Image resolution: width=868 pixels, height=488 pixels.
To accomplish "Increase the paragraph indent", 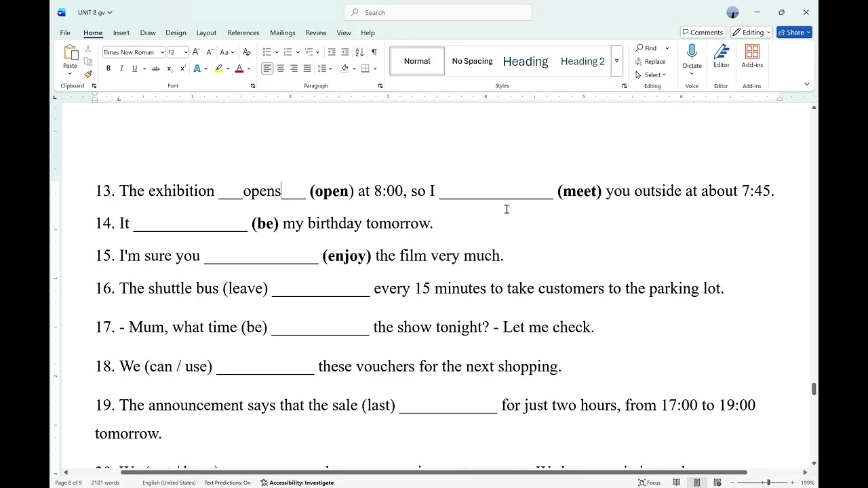I will [x=345, y=52].
